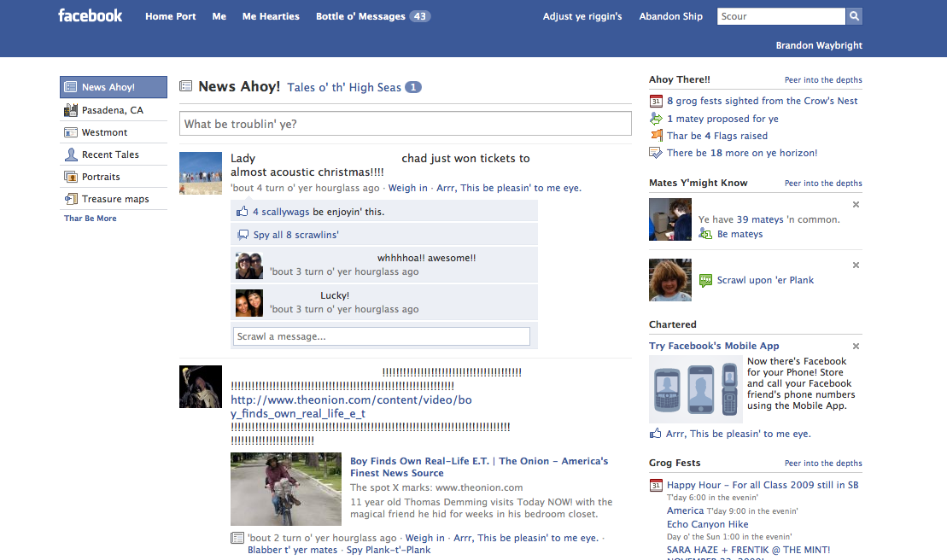Click the Westmont sidebar icon
Image resolution: width=947 pixels, height=560 pixels.
[71, 132]
